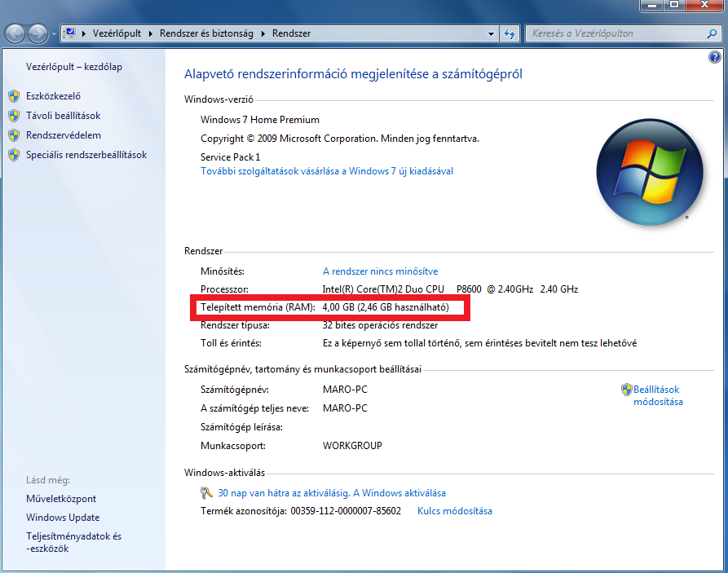The image size is (728, 573).
Task: Click the Control Panel icon in address bar
Action: pyautogui.click(x=69, y=33)
